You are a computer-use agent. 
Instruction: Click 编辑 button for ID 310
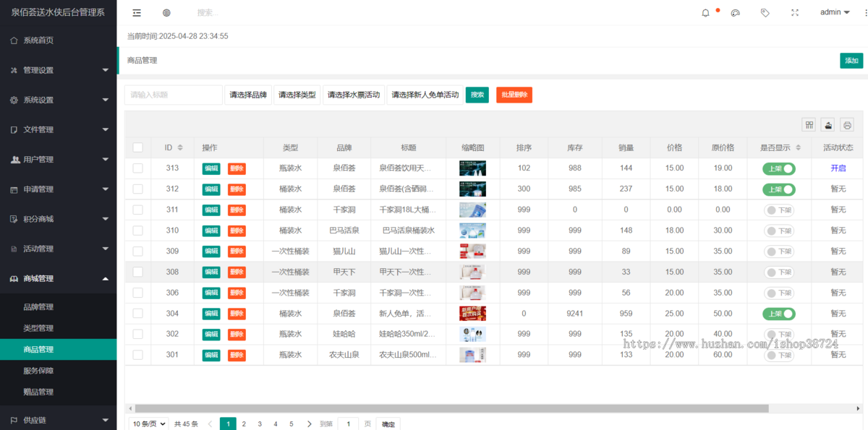pyautogui.click(x=211, y=231)
